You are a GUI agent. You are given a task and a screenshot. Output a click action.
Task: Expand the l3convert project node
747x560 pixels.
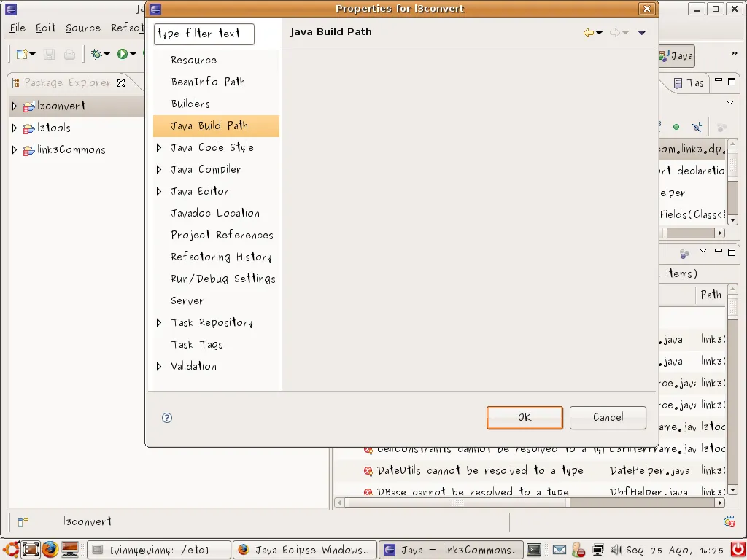tap(15, 106)
